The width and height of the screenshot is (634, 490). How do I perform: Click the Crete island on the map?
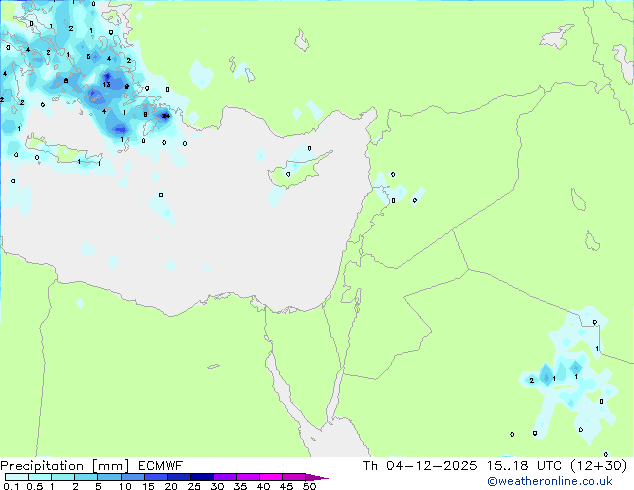tap(64, 152)
